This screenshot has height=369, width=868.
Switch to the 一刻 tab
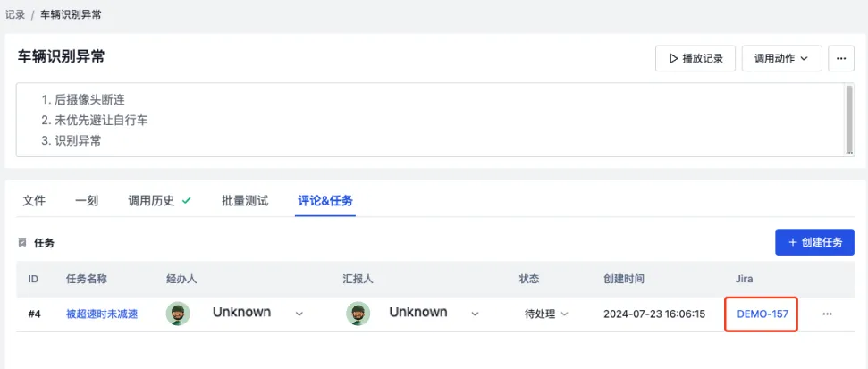coord(87,201)
